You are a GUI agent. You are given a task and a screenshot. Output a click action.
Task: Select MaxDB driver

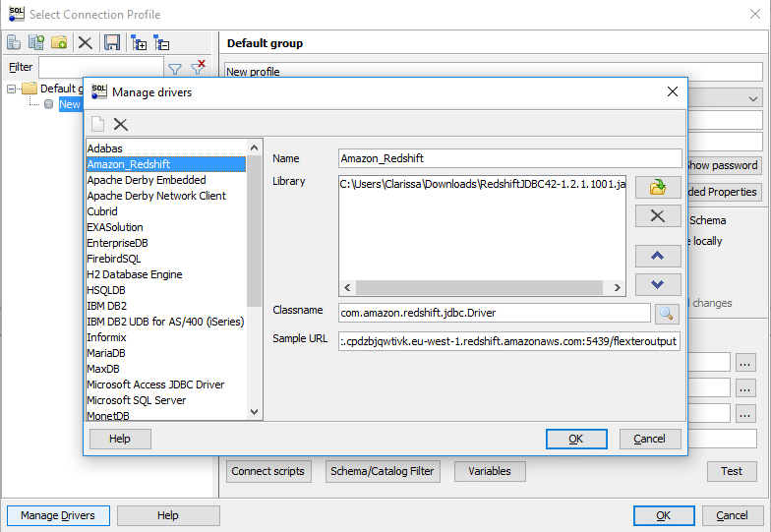point(166,369)
